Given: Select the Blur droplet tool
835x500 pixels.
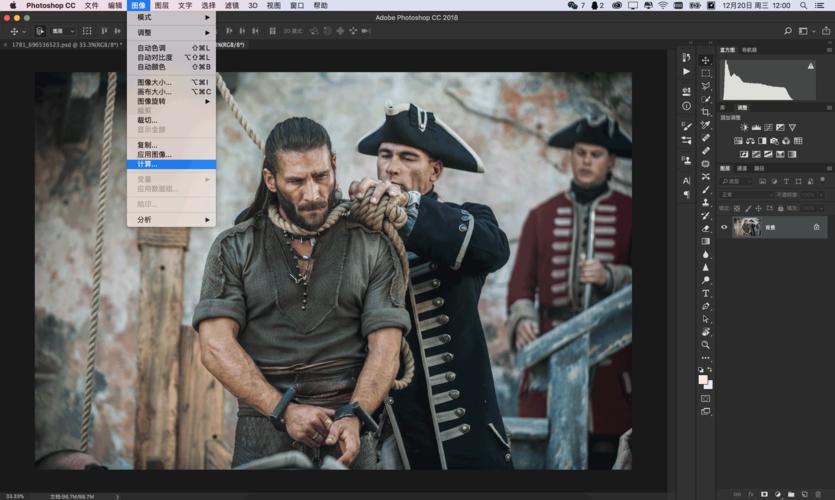Looking at the screenshot, I should click(706, 255).
